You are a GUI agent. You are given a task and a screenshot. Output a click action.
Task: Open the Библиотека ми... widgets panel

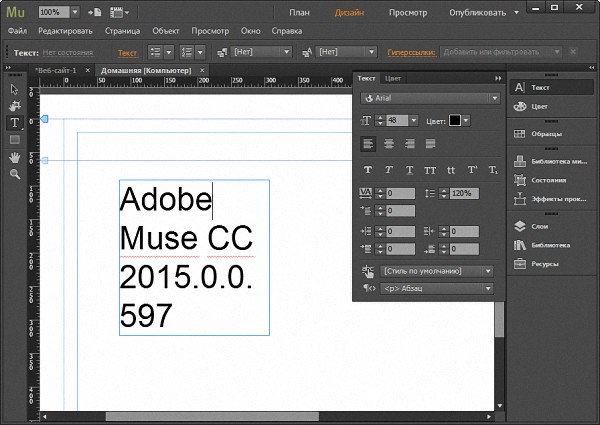coord(551,161)
